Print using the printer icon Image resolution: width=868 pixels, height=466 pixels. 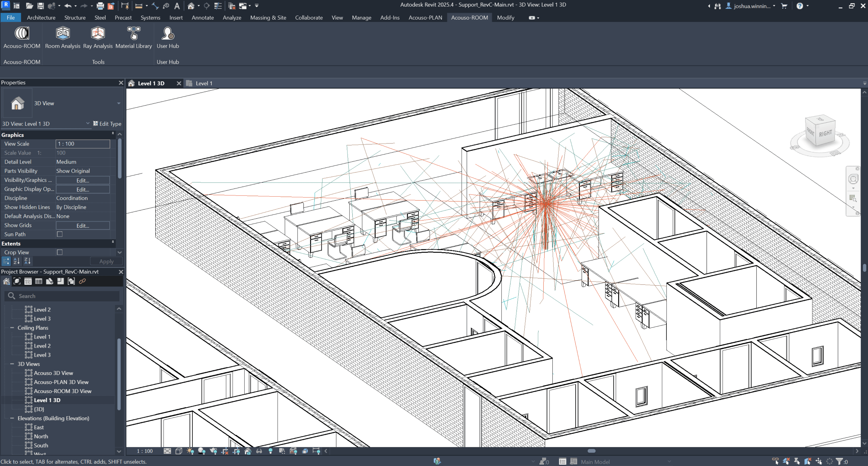click(x=100, y=6)
